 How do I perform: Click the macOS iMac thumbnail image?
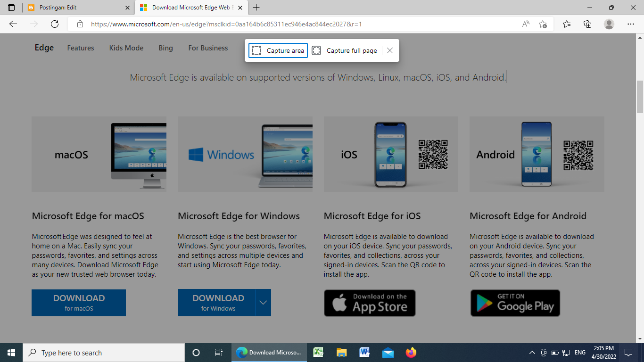coord(99,154)
